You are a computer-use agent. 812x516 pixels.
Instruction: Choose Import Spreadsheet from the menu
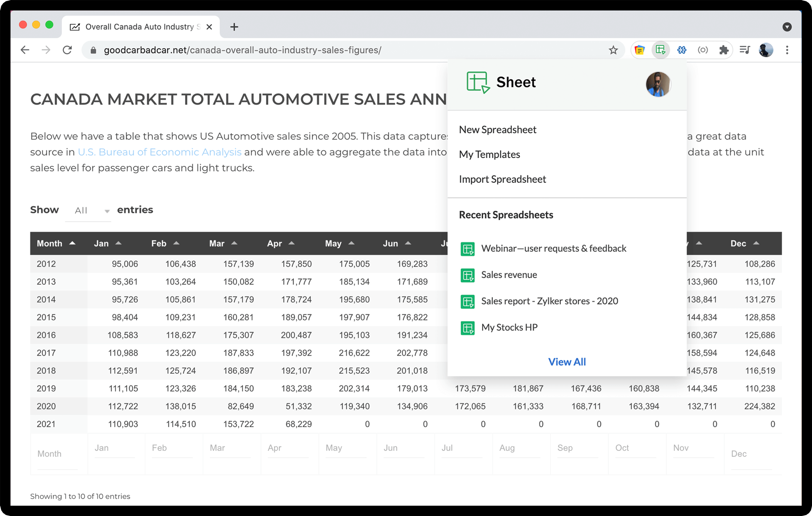click(503, 179)
